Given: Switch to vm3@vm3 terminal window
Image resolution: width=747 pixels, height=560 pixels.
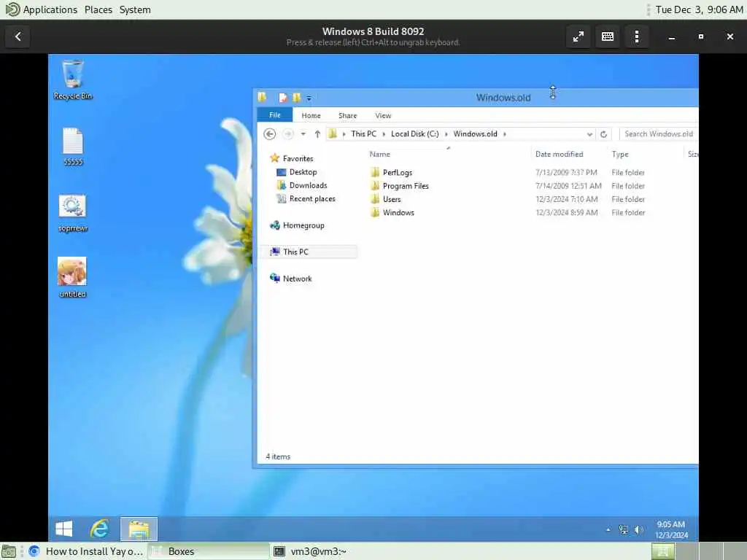Looking at the screenshot, I should [x=311, y=551].
